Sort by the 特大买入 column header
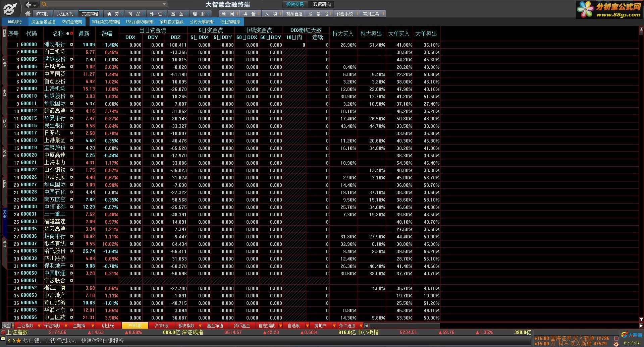This screenshot has height=347, width=644. point(343,34)
